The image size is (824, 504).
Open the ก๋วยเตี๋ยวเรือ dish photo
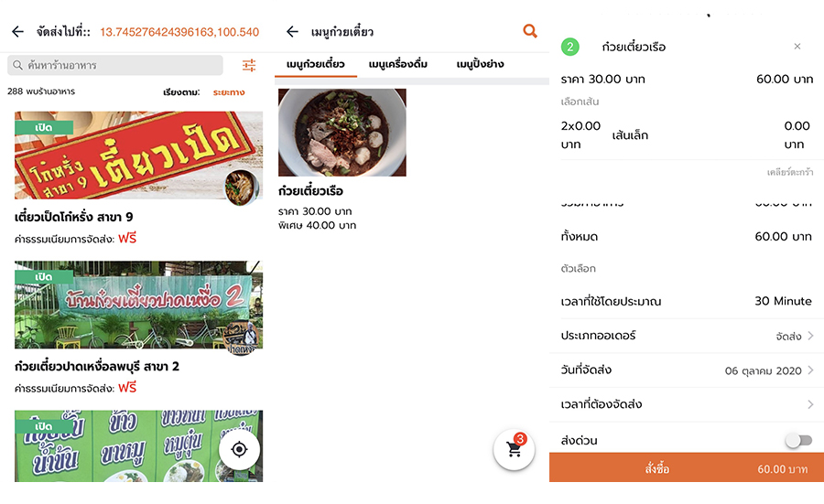pyautogui.click(x=342, y=133)
